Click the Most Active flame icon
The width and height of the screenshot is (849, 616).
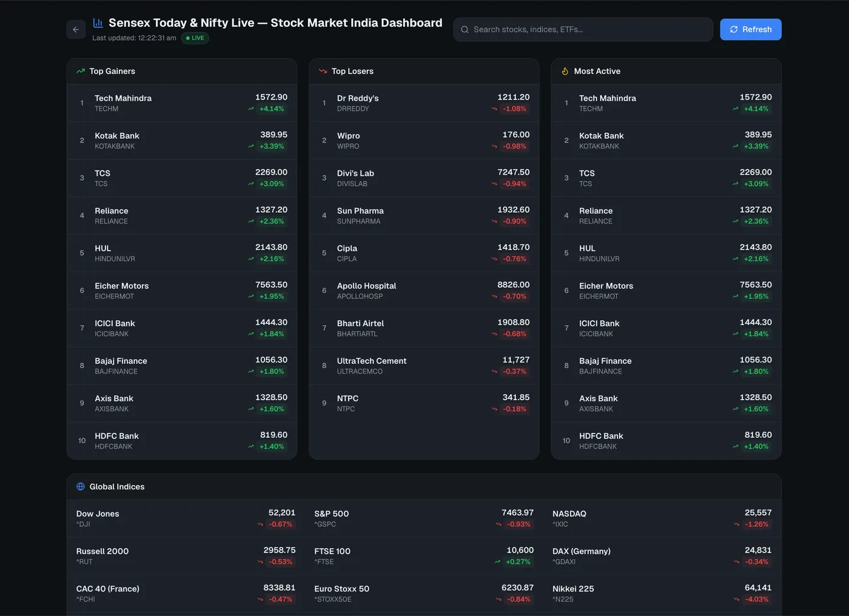click(565, 72)
